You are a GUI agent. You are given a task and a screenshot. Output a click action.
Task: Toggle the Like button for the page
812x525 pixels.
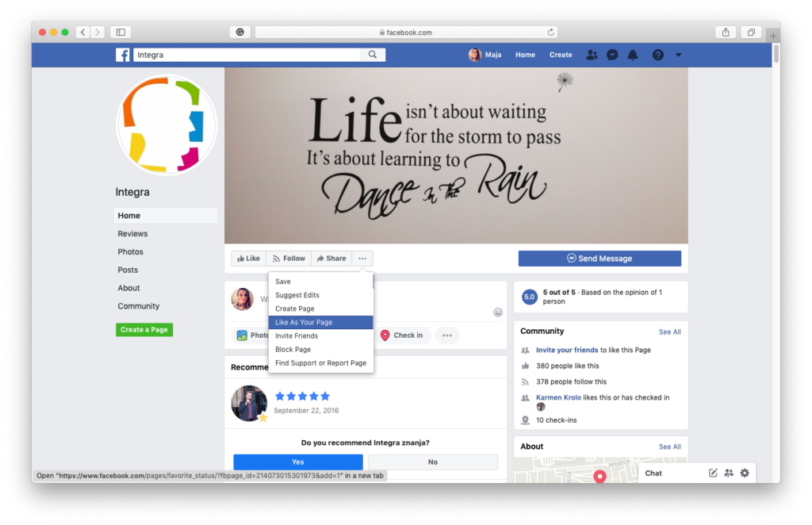[248, 259]
